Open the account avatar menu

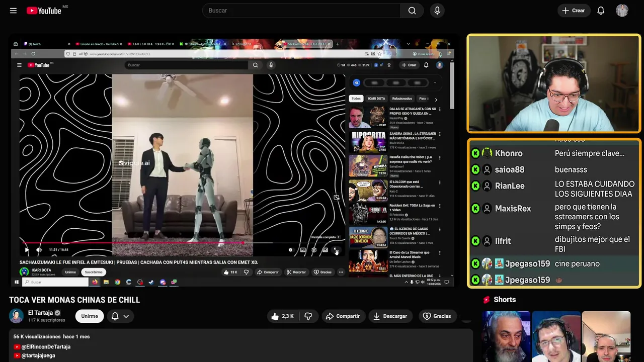(x=622, y=11)
